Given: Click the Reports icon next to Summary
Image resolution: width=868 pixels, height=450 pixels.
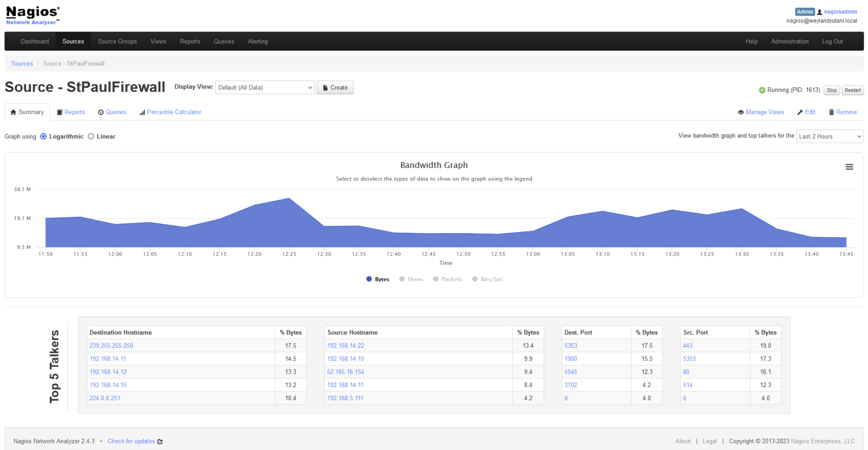Looking at the screenshot, I should click(x=60, y=112).
